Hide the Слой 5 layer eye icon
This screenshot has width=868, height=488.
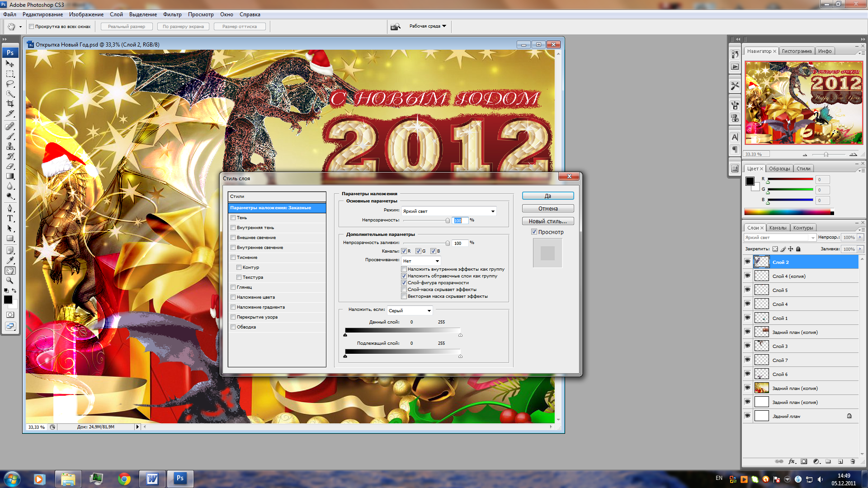747,290
